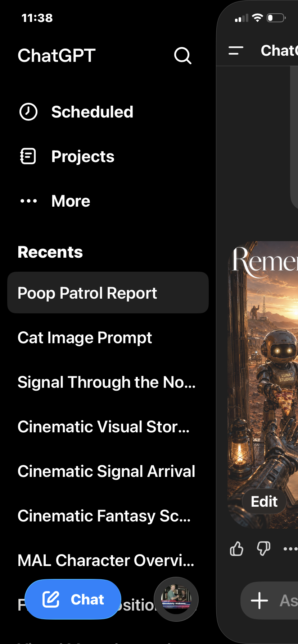Tap the Recents section heading

[50, 252]
